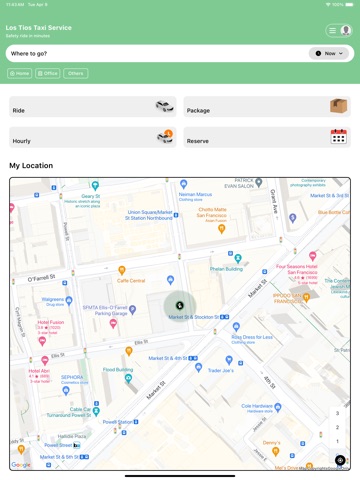This screenshot has height=480, width=360.
Task: Tap the Phelan Building landmark pin
Action: click(238, 258)
